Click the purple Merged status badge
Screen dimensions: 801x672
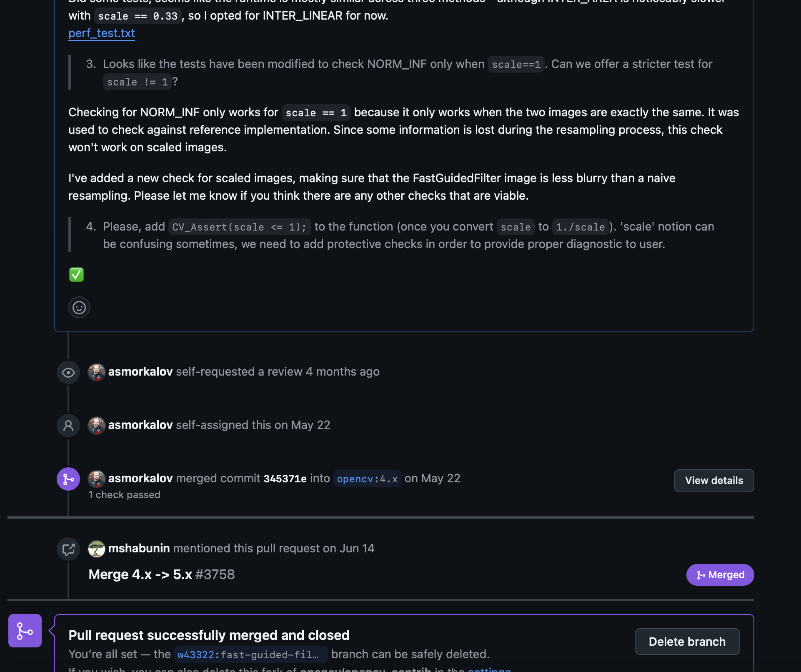click(720, 575)
